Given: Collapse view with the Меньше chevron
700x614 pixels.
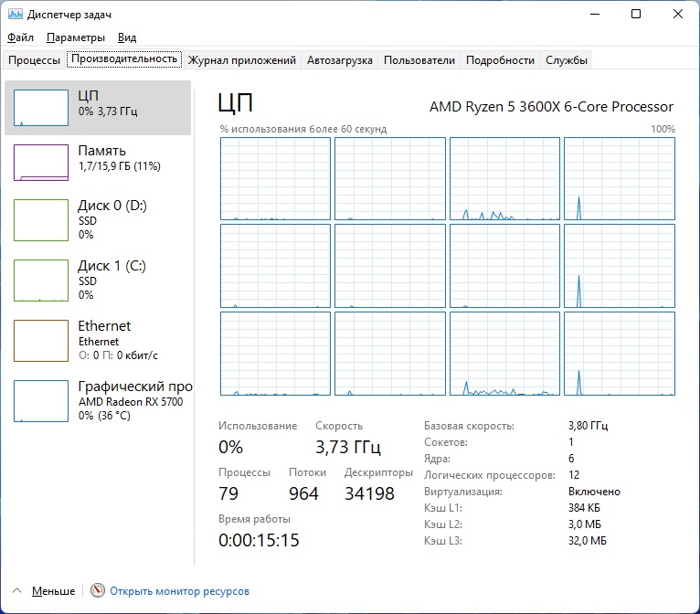Looking at the screenshot, I should pyautogui.click(x=20, y=591).
